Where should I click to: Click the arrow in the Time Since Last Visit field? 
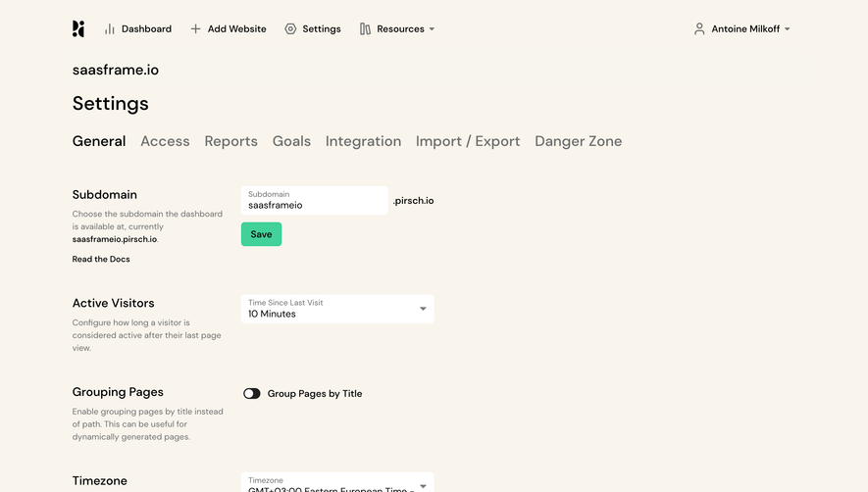pyautogui.click(x=423, y=309)
